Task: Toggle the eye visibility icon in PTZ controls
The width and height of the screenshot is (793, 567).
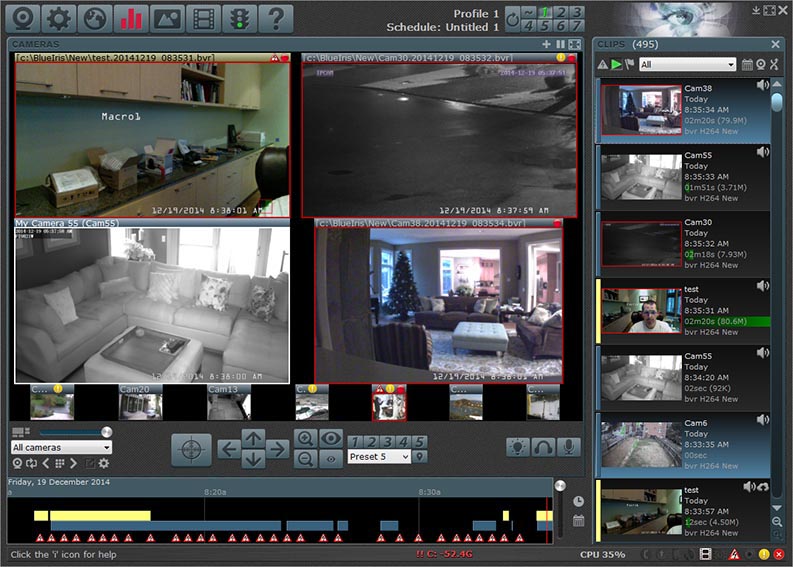Action: (x=331, y=438)
